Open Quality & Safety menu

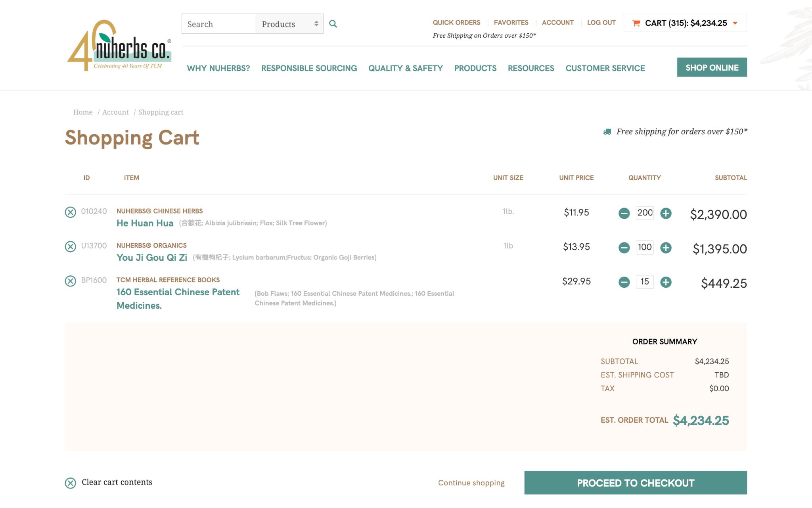coord(406,68)
